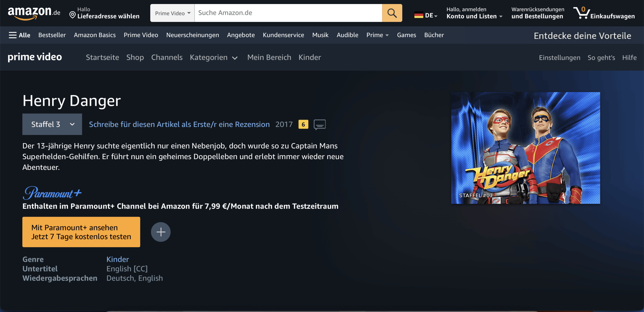Open Games nav item

pos(407,35)
